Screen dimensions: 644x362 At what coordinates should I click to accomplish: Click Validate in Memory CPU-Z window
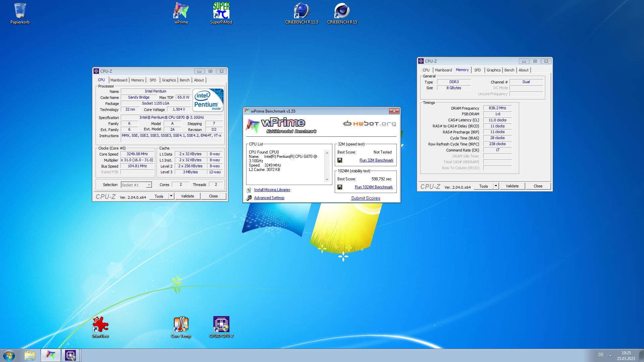512,186
